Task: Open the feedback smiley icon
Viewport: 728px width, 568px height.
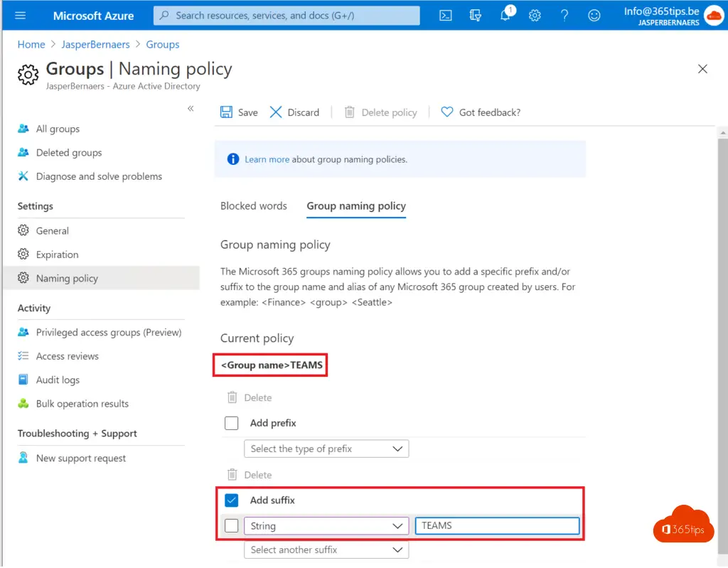Action: coord(594,16)
